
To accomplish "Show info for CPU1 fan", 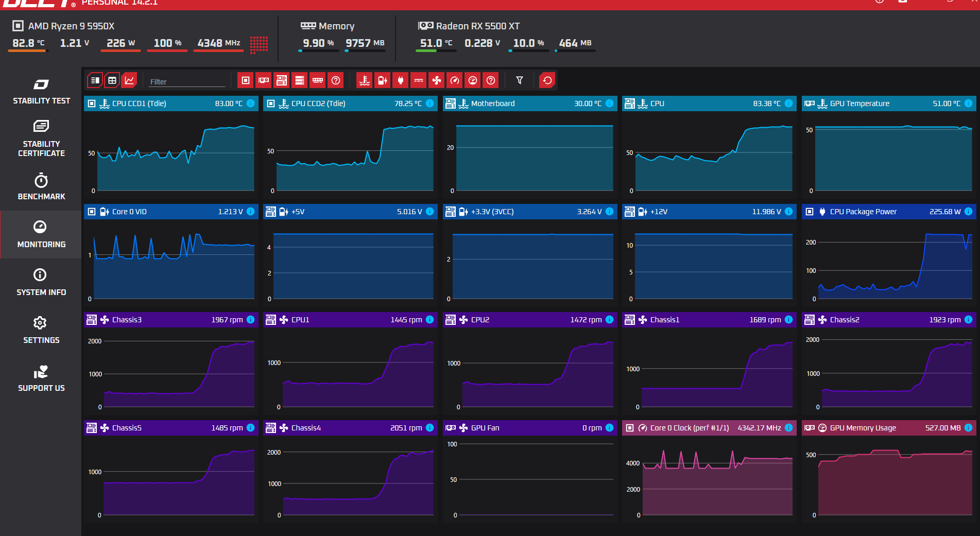I will (429, 320).
